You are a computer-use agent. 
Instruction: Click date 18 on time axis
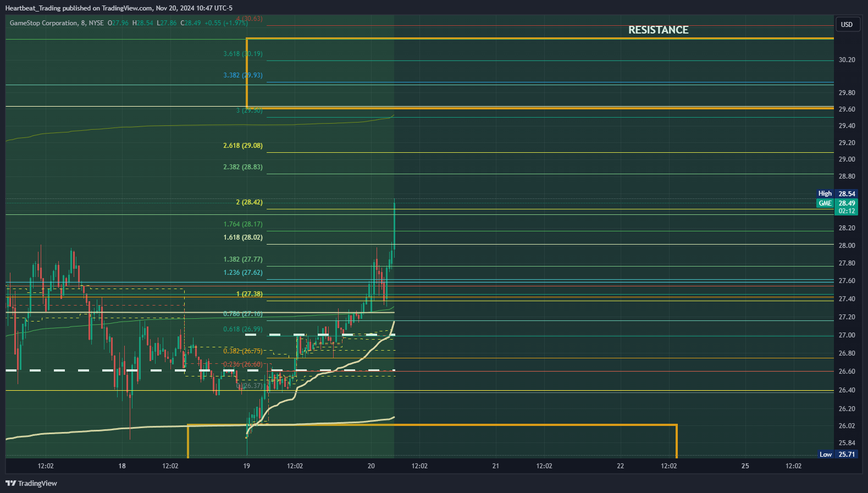click(x=122, y=466)
